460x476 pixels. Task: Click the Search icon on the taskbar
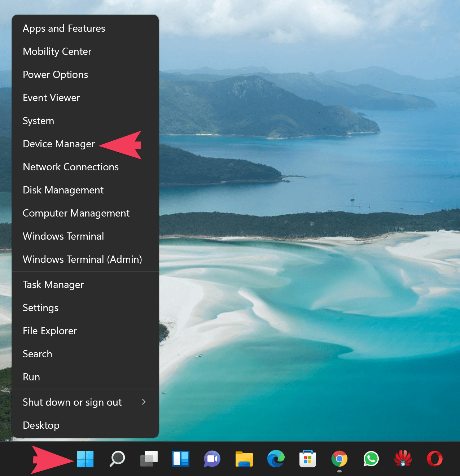point(116,459)
